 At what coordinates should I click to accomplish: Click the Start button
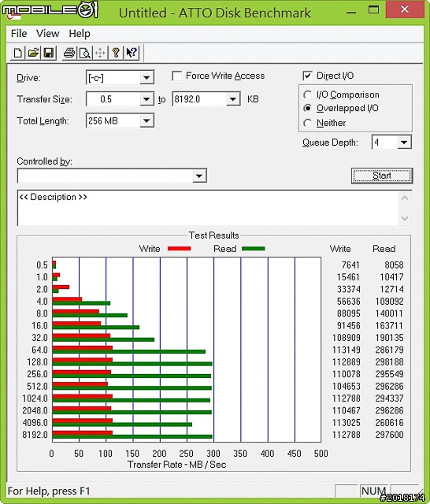(382, 176)
